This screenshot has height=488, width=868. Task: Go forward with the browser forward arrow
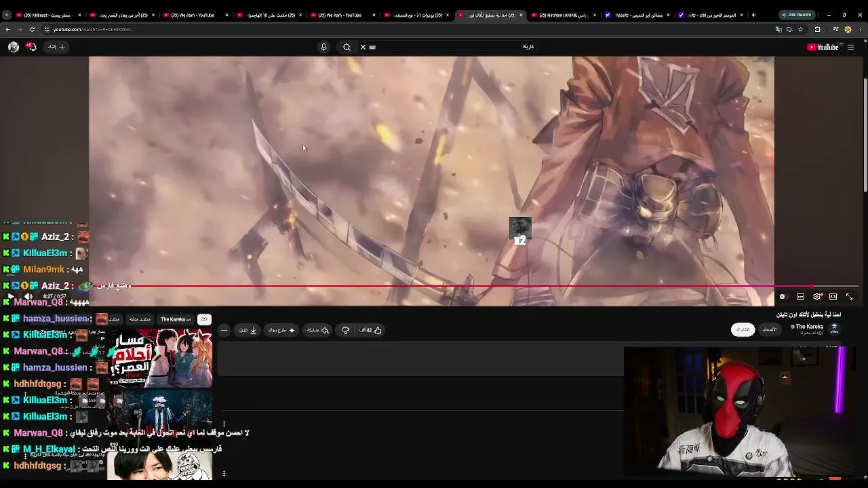[20, 29]
